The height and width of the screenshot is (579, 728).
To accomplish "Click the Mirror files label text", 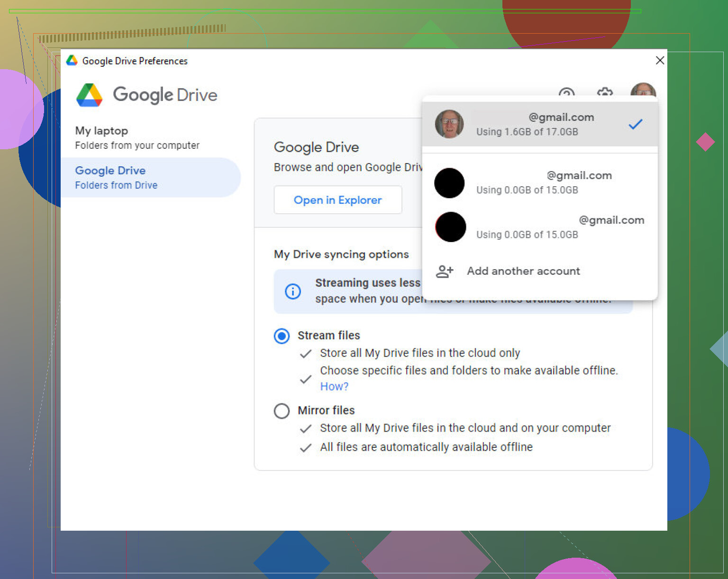I will tap(326, 410).
